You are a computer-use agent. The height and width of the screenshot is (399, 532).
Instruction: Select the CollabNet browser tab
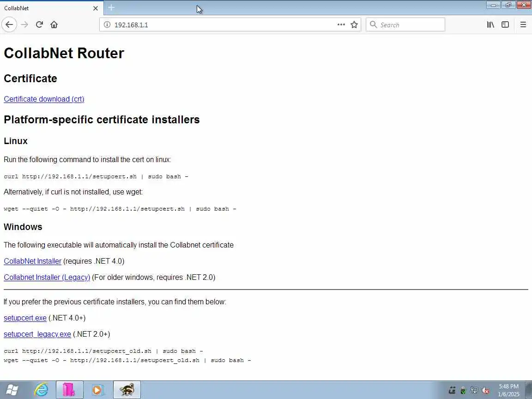[52, 8]
